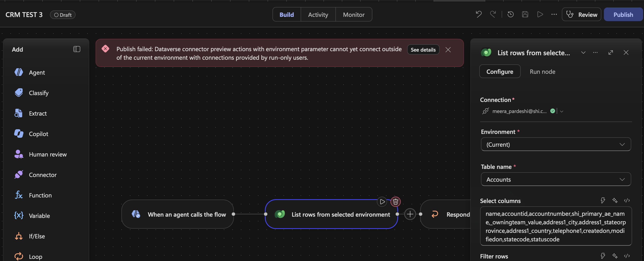
Task: Click the Review button
Action: [x=581, y=14]
